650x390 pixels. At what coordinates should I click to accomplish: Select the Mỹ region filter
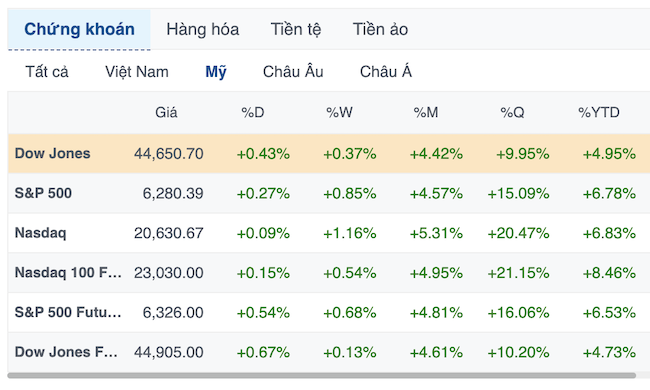(x=216, y=72)
